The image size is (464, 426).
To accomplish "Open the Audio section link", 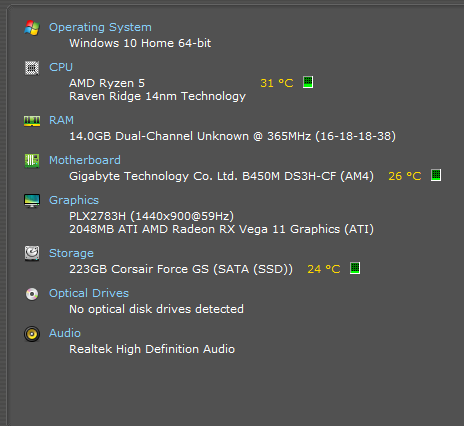I will [65, 333].
